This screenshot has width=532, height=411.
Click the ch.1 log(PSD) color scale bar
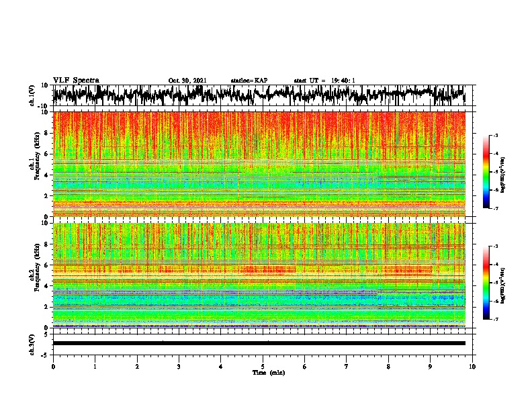[x=486, y=172]
